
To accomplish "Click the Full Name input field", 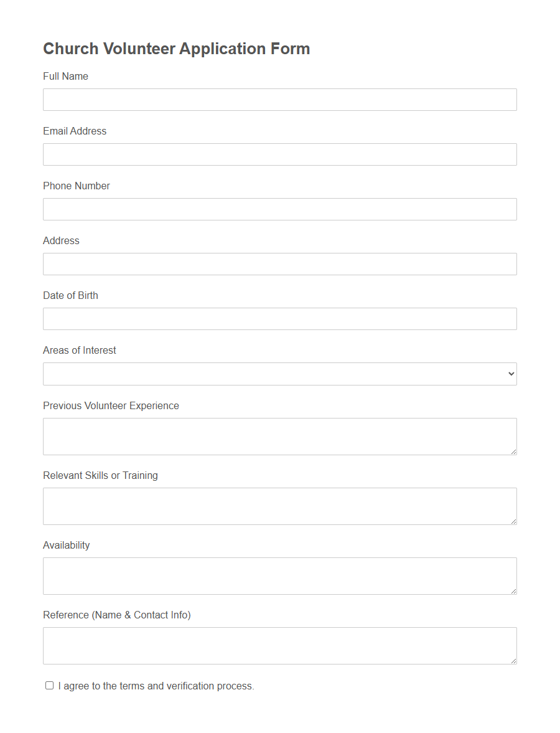I will [x=279, y=99].
